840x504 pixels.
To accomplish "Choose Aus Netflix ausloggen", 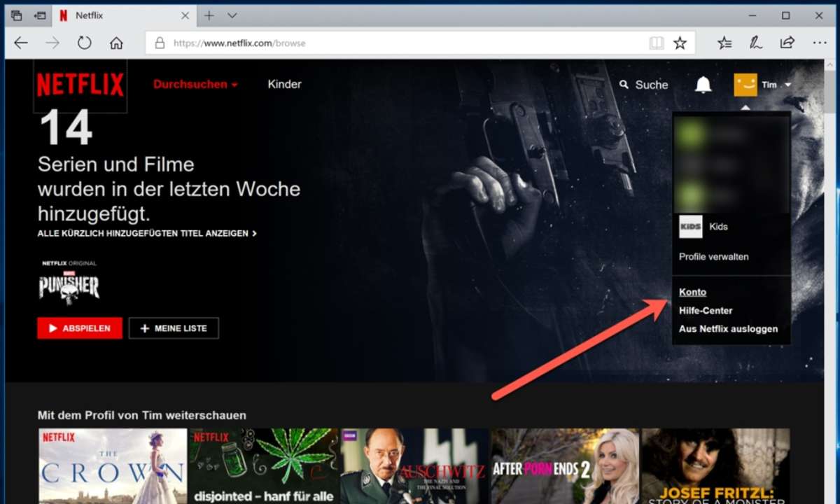I will click(x=728, y=328).
